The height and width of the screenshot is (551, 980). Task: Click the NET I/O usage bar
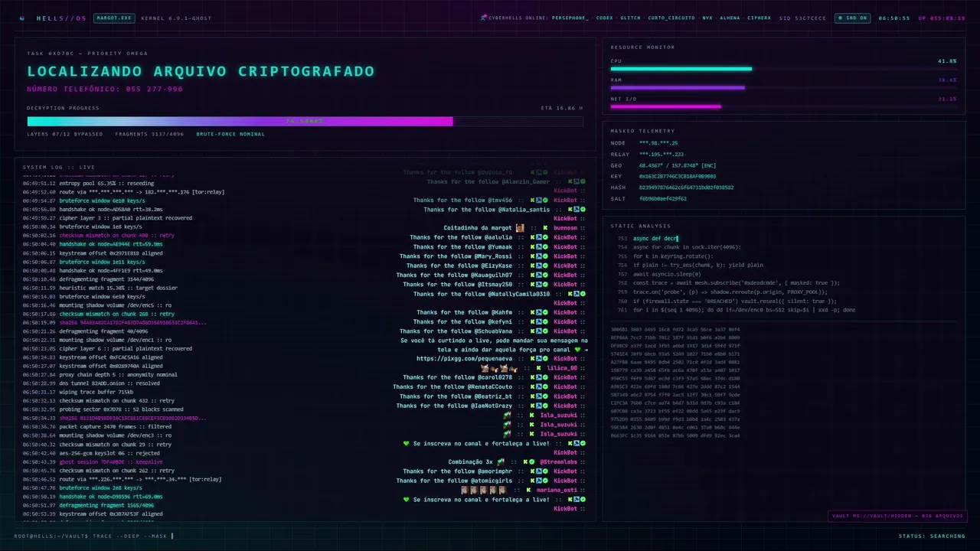[x=783, y=106]
